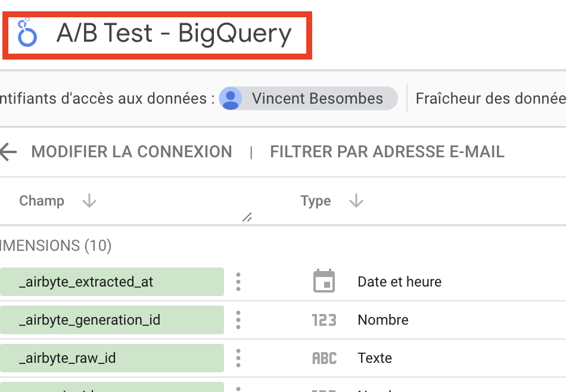Viewport: 566px width, 392px height.
Task: Open the Date et heure type dropdown
Action: (399, 282)
